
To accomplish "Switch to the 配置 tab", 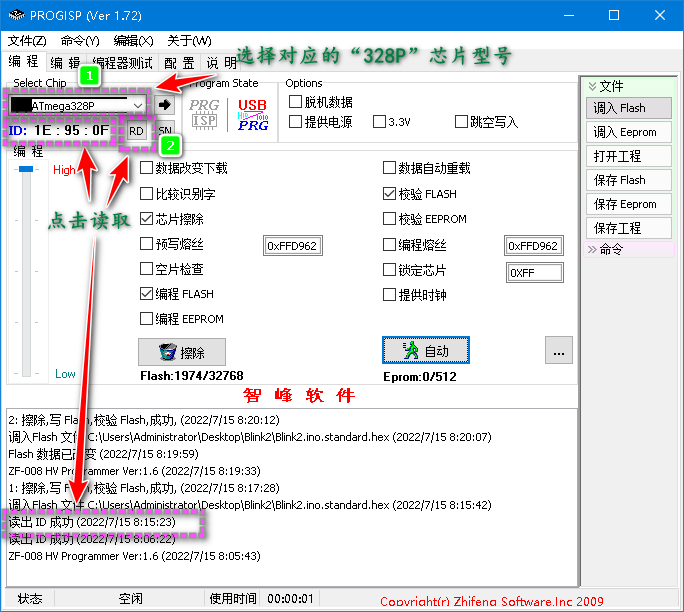I will (x=179, y=63).
